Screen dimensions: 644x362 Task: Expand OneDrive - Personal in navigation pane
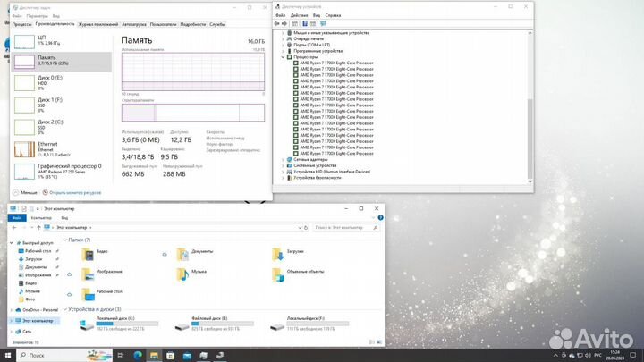click(12, 310)
